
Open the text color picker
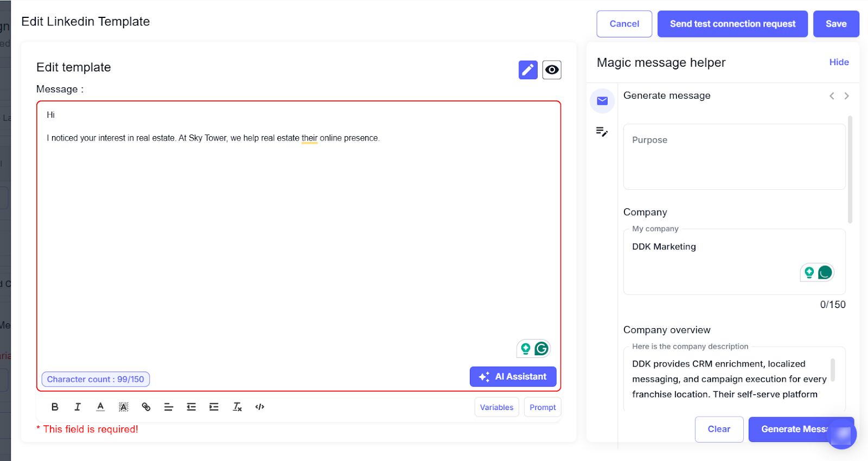click(100, 407)
